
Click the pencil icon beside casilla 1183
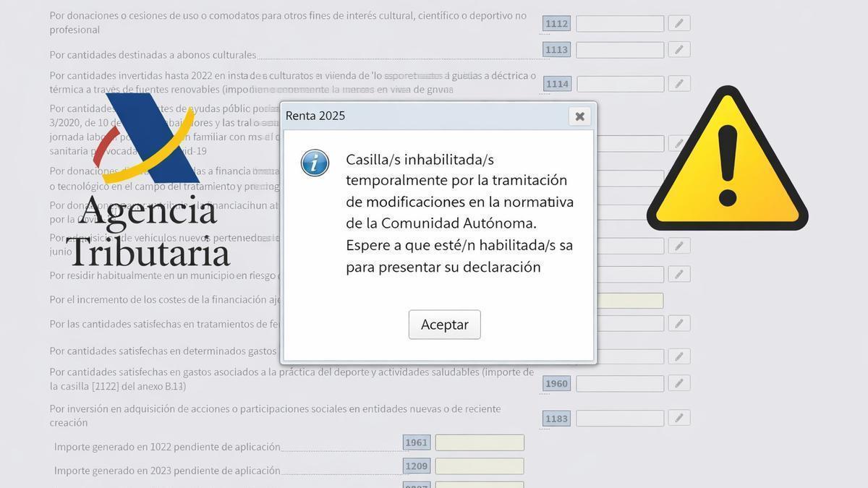[x=678, y=418]
